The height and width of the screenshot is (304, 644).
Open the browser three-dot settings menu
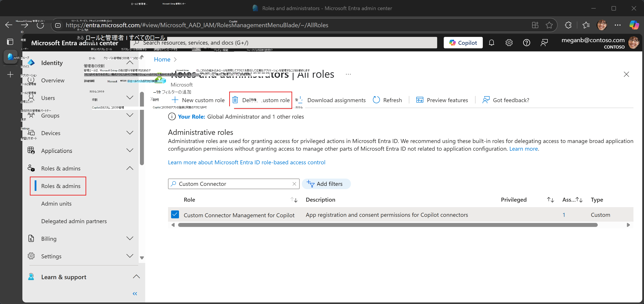(617, 25)
